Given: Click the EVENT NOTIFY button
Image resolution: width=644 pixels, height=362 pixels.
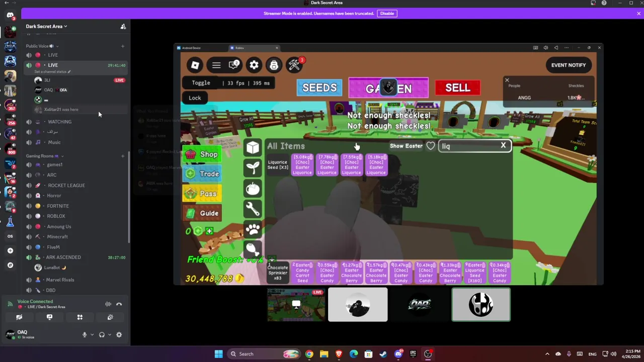Looking at the screenshot, I should [569, 65].
